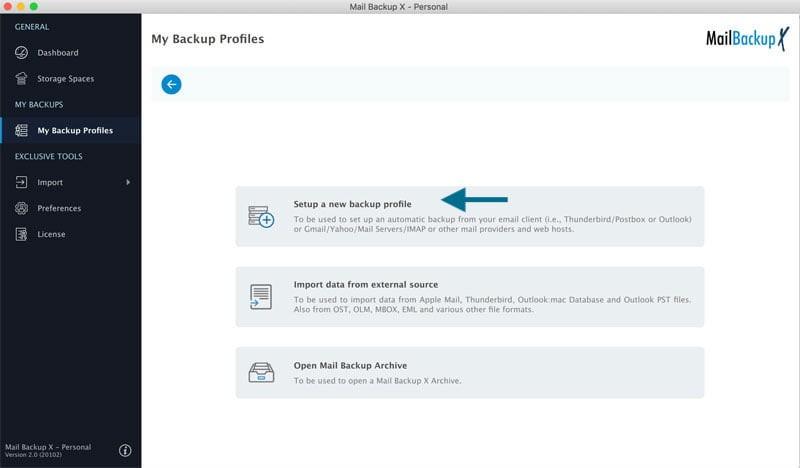Select Storage Spaces in sidebar

pyautogui.click(x=70, y=79)
